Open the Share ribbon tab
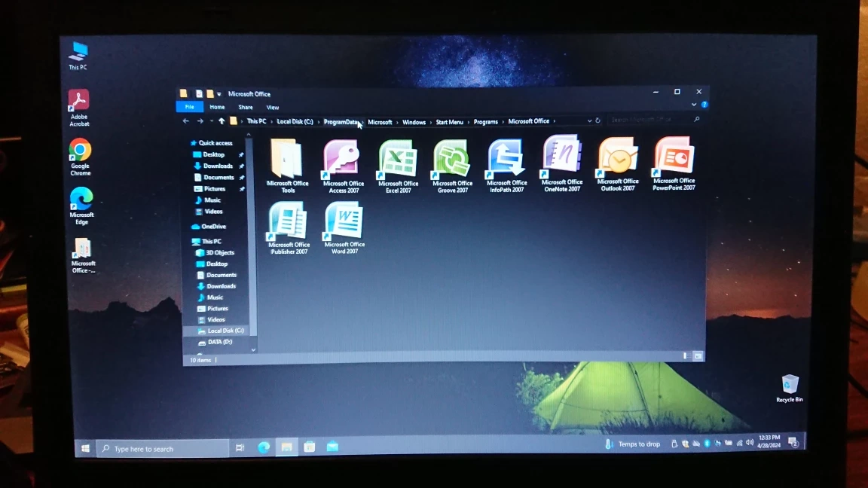Viewport: 868px width, 488px height. click(x=245, y=108)
